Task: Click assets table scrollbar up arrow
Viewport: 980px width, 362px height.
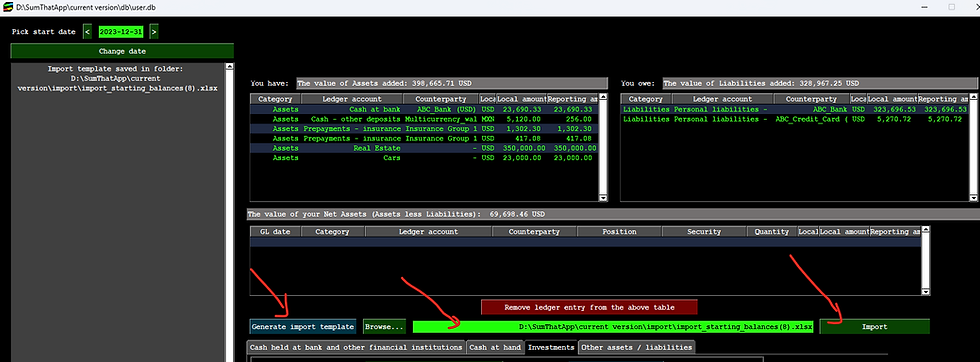Action: 602,97
